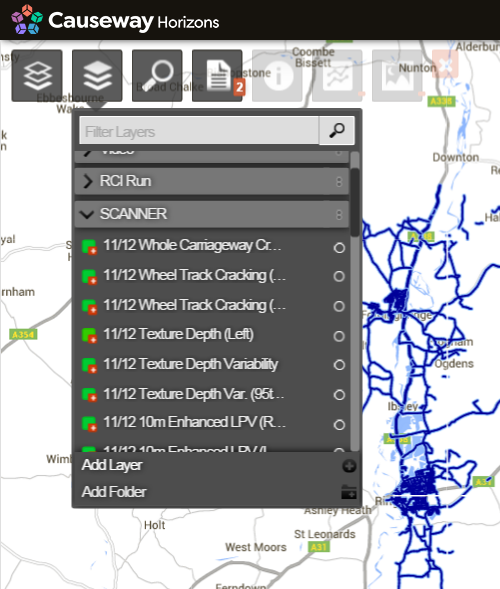Image resolution: width=500 pixels, height=589 pixels.
Task: Click the layer list vertical scrollbar thumb
Action: [355, 202]
